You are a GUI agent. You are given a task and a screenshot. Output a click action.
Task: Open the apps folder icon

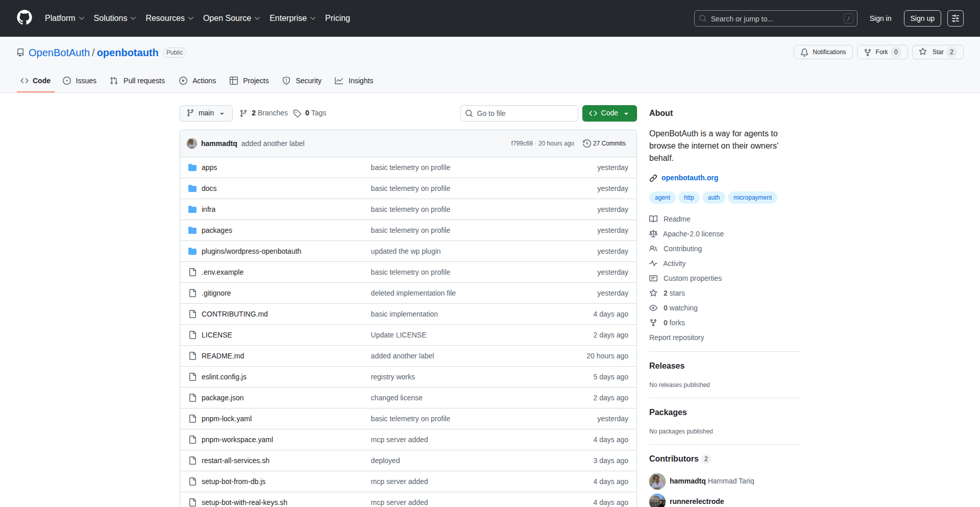click(x=192, y=167)
